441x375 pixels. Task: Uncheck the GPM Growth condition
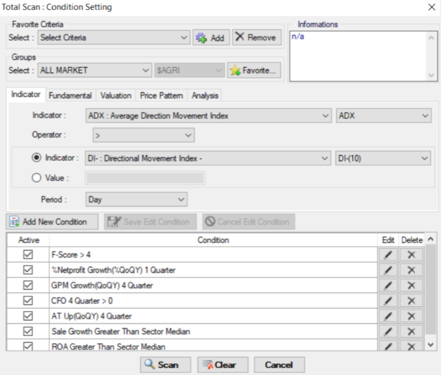tap(28, 285)
